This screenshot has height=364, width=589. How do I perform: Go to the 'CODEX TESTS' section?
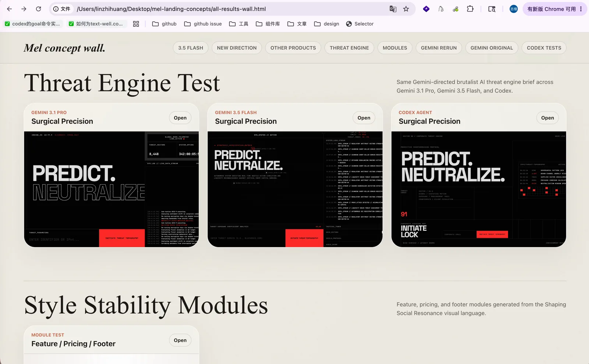coord(544,48)
